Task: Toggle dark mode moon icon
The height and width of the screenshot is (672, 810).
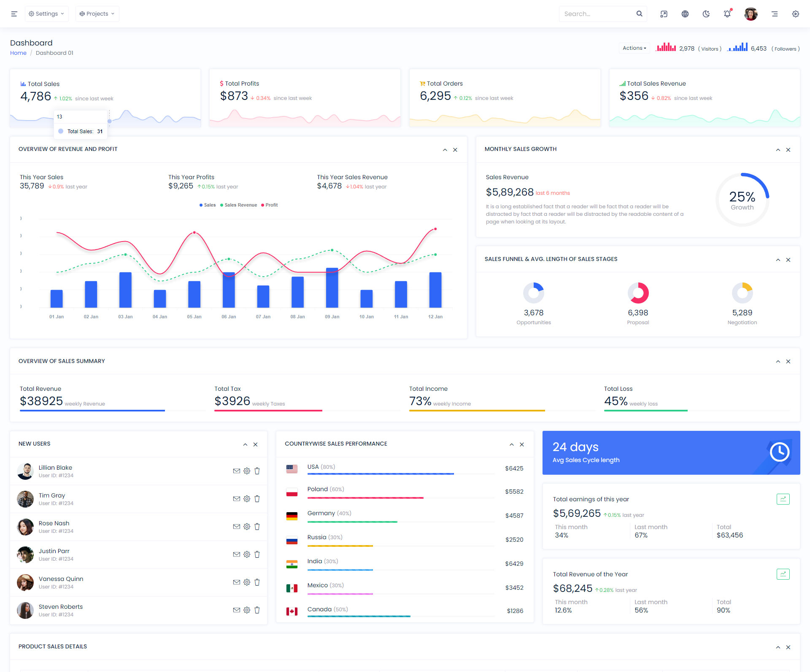Action: coord(706,14)
